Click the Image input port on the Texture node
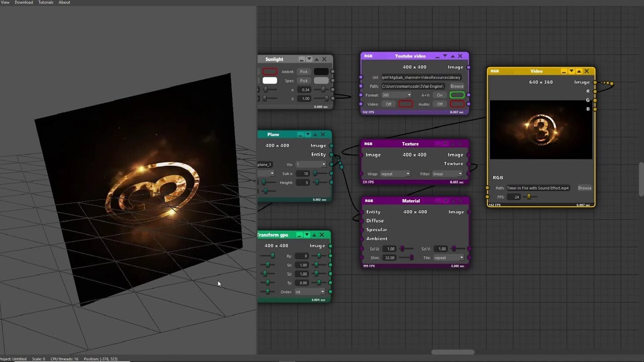The image size is (644, 362). click(x=360, y=154)
